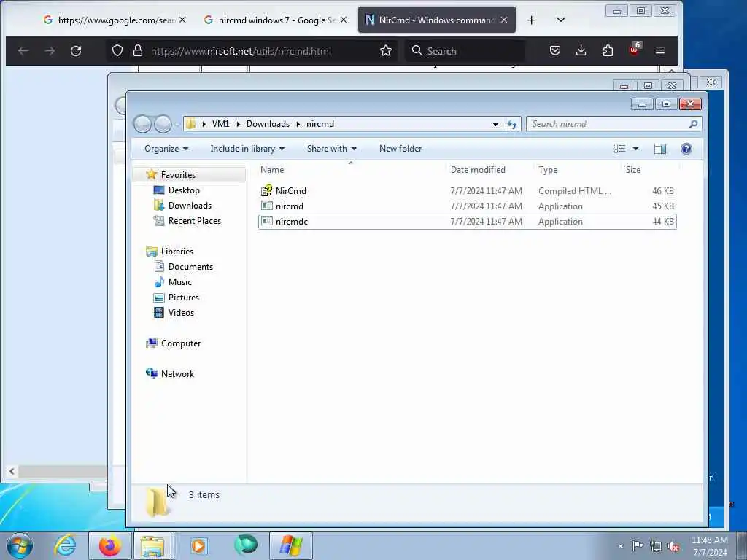
Task: Open Firefox tracking protection shield
Action: 117,50
